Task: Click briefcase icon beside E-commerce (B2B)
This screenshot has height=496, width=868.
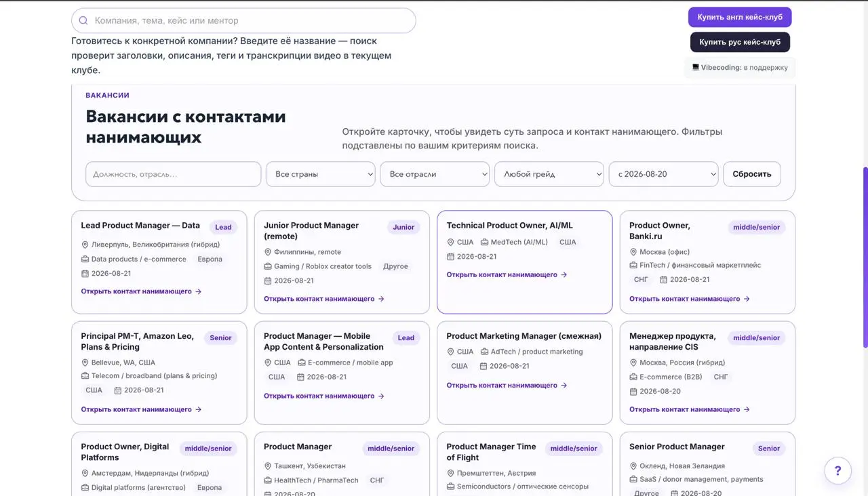Action: click(x=633, y=377)
